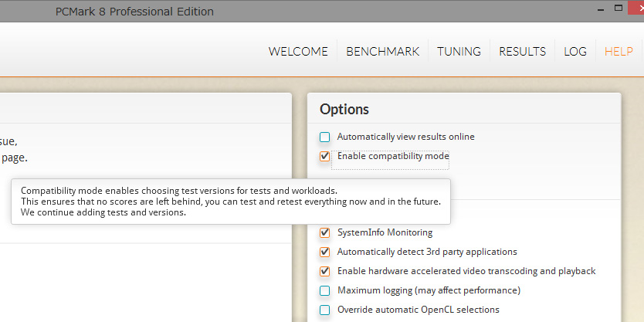Click the PCMark 8 Professional Edition title bar
Screen dimensions: 644x322
point(135,12)
